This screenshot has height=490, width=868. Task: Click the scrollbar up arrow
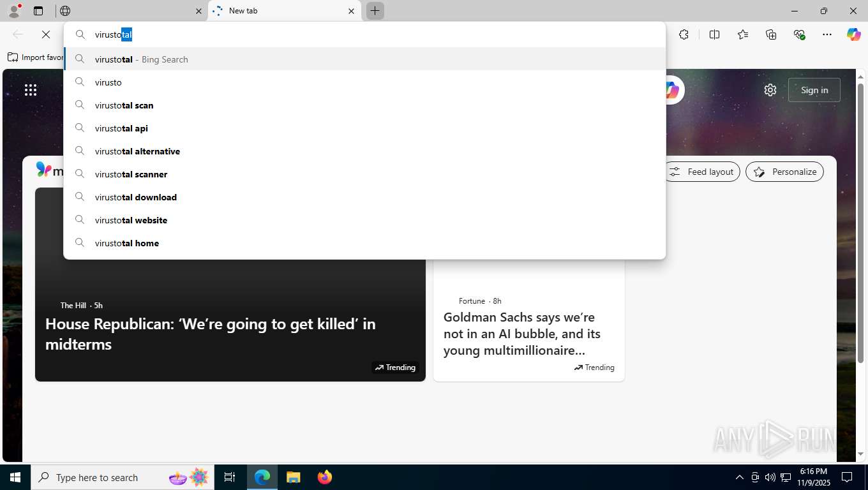860,77
